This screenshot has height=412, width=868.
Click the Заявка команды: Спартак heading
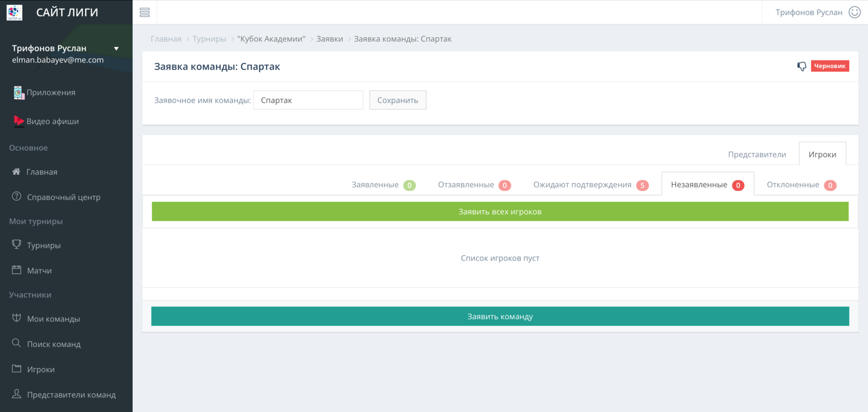pyautogui.click(x=217, y=66)
